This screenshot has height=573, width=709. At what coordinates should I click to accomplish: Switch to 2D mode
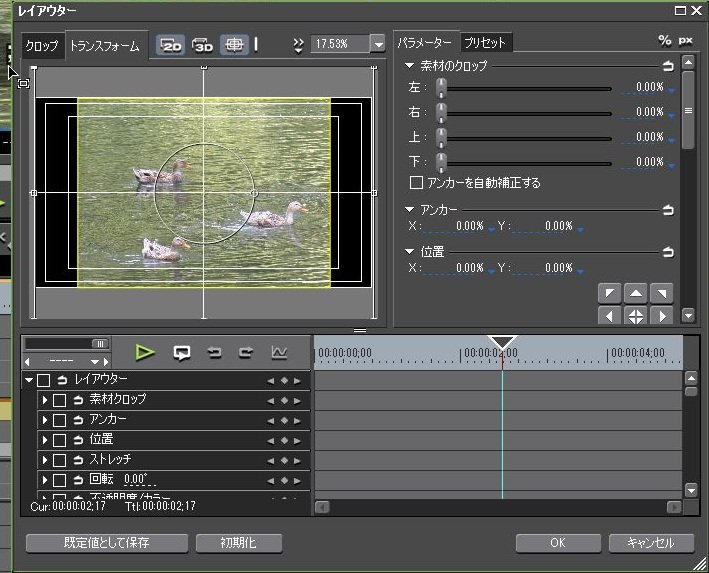[170, 45]
